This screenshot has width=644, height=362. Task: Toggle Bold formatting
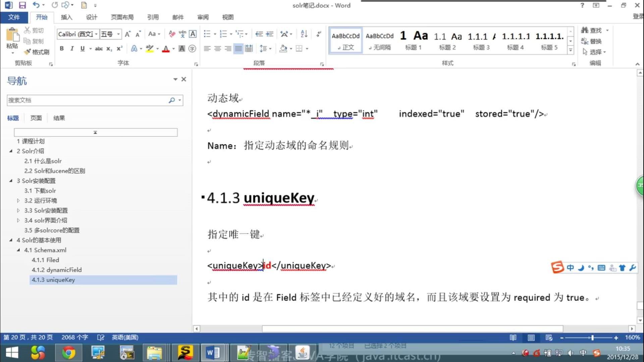(x=62, y=49)
